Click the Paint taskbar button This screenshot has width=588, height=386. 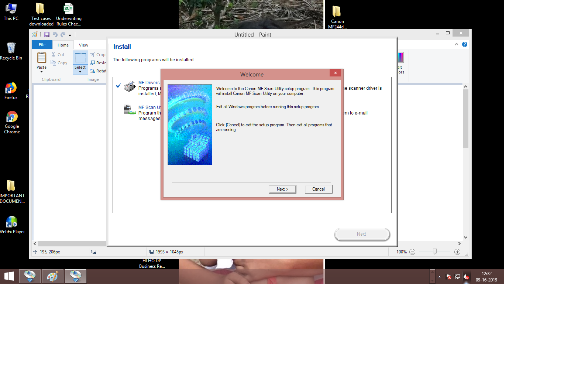pyautogui.click(x=52, y=276)
